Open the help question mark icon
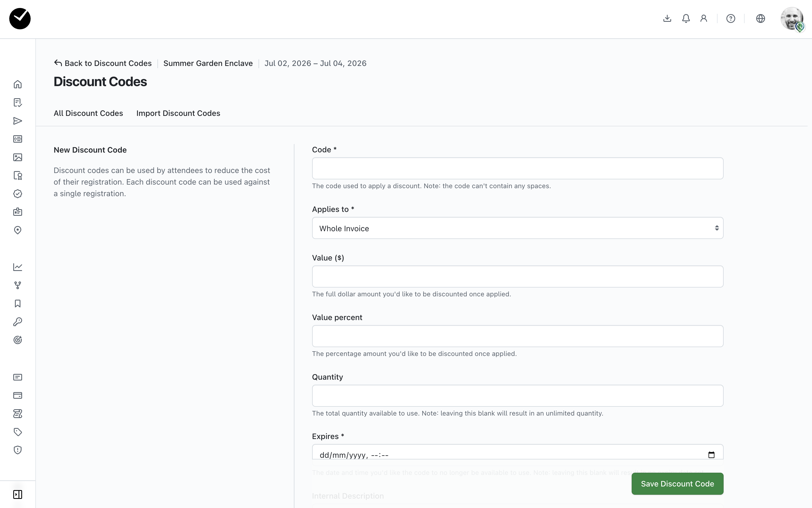812x508 pixels. point(731,18)
